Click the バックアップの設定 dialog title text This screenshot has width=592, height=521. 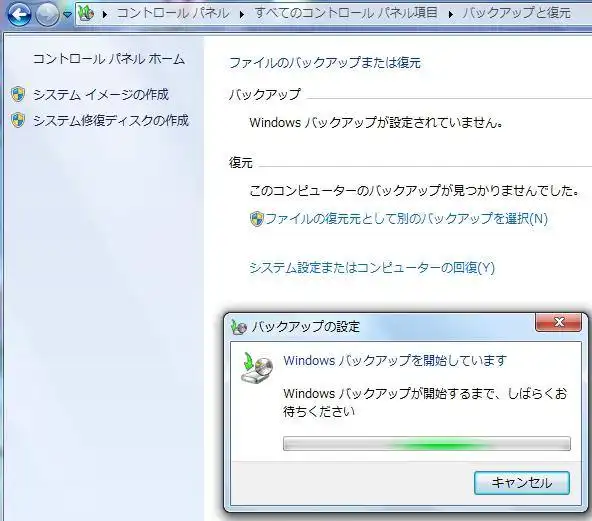click(x=305, y=327)
